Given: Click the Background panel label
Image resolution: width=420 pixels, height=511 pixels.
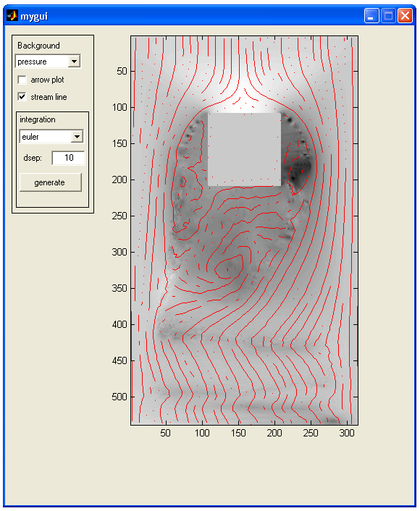Looking at the screenshot, I should [x=38, y=46].
